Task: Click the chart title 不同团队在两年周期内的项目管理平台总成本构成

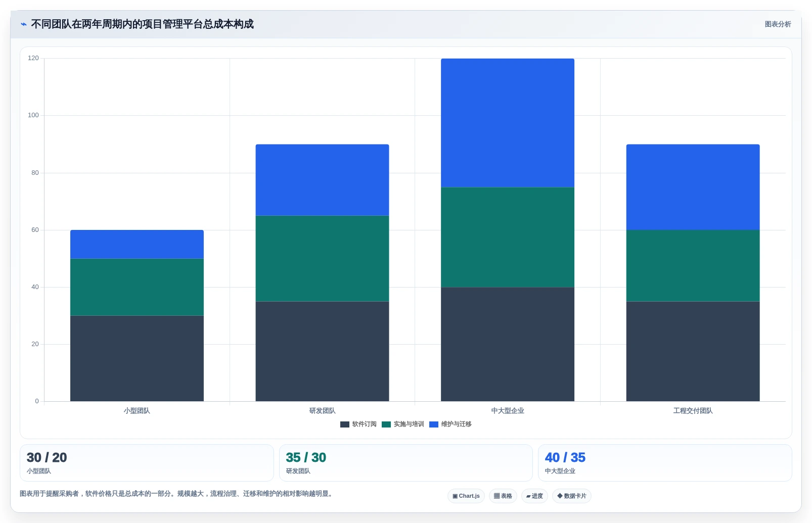Action: pyautogui.click(x=142, y=24)
